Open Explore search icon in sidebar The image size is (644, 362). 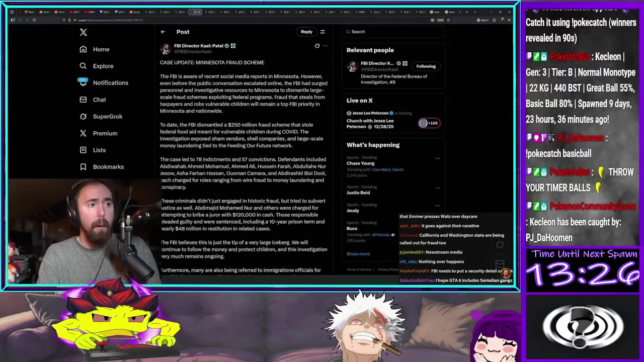point(83,66)
